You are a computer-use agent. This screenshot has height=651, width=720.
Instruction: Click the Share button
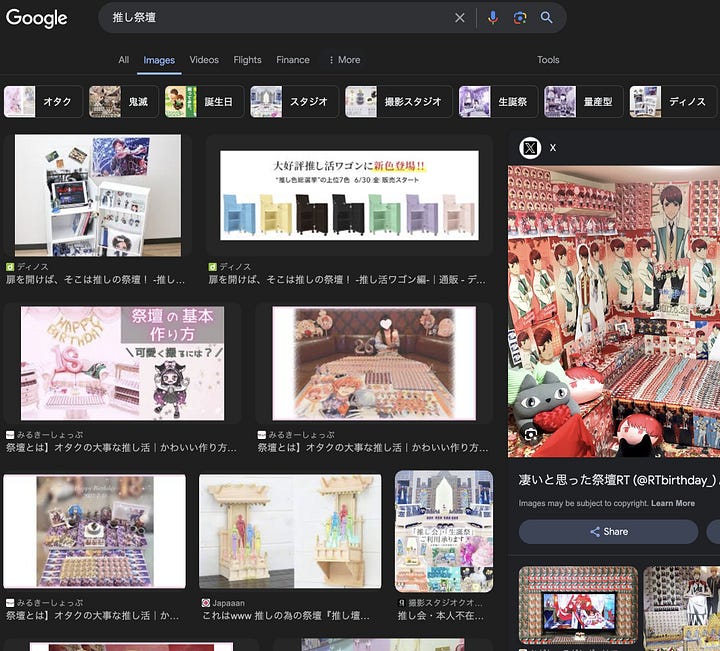(608, 532)
